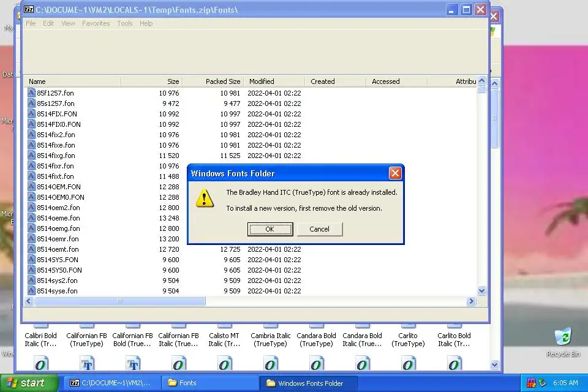Image resolution: width=588 pixels, height=392 pixels.
Task: Select Candara Bold Italic font label
Action: coord(362,339)
